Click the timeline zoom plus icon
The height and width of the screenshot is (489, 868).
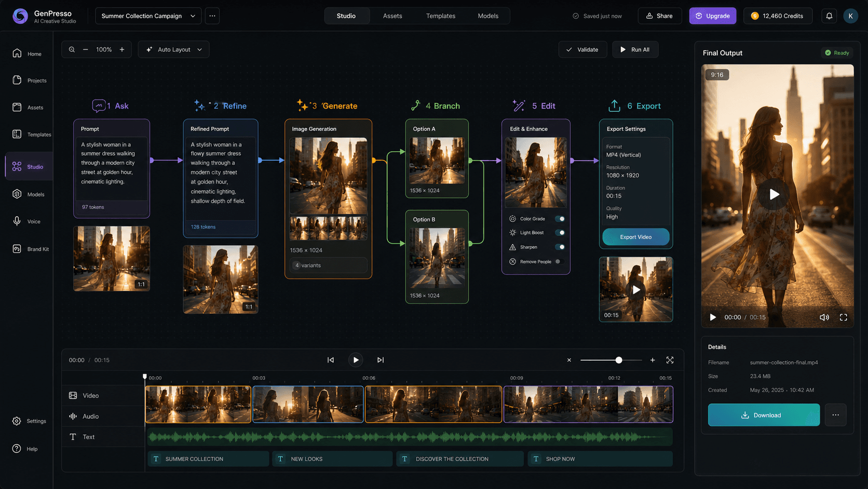click(x=653, y=360)
